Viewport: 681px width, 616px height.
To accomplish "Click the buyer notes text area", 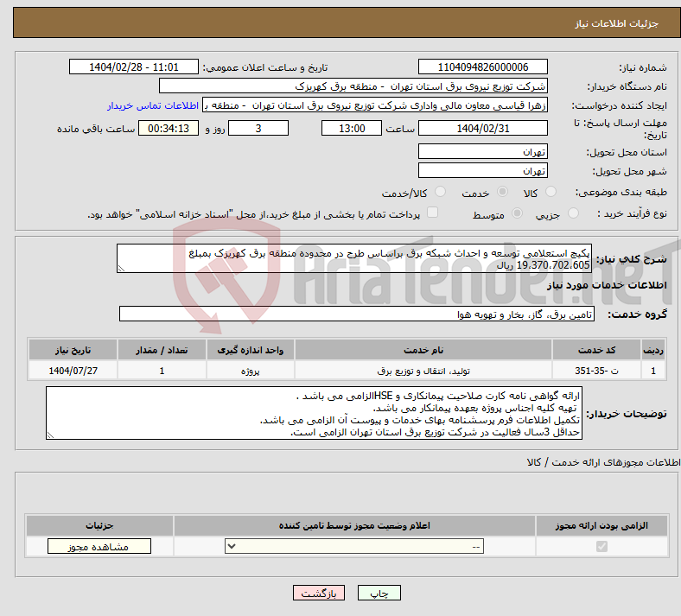I will (x=314, y=413).
